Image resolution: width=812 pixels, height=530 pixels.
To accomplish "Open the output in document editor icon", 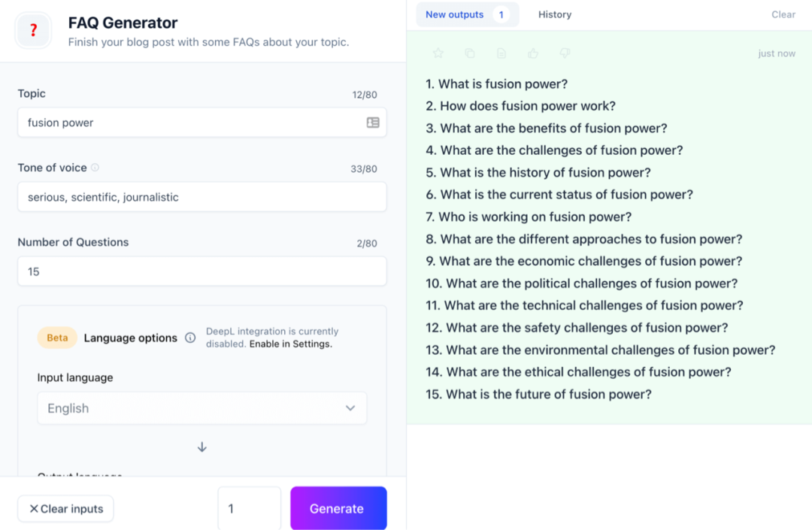I will (x=501, y=53).
